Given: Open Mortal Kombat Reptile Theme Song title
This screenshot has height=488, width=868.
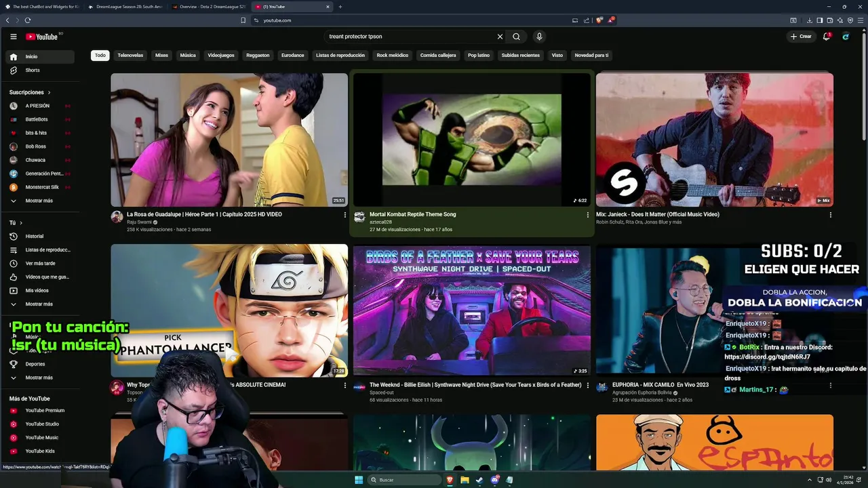Looking at the screenshot, I should [412, 214].
